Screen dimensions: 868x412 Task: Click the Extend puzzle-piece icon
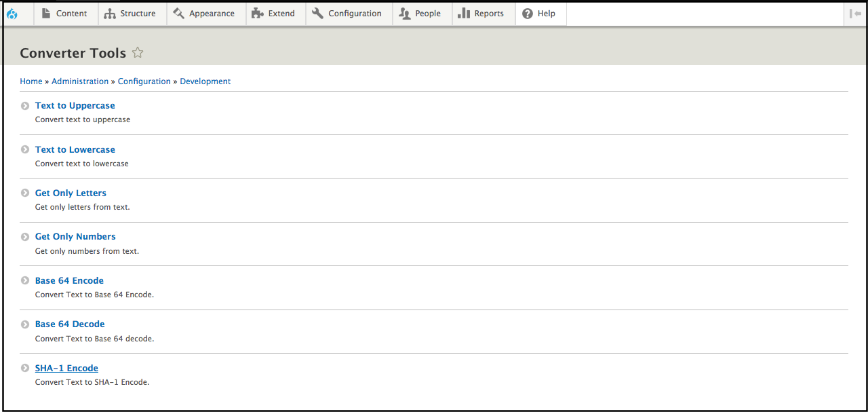point(257,14)
